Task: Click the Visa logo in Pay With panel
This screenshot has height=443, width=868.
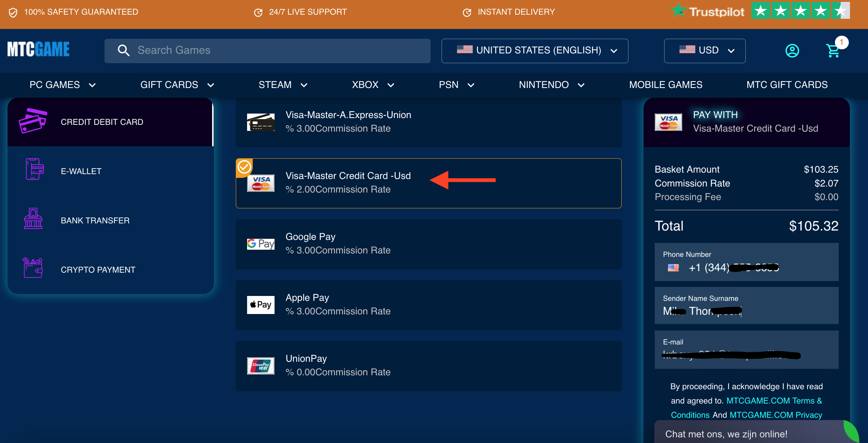Action: coord(668,122)
